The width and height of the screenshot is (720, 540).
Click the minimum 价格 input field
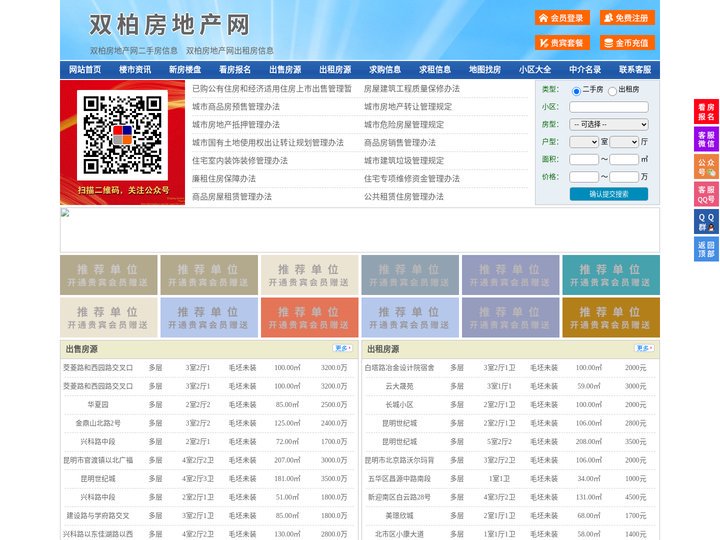584,177
